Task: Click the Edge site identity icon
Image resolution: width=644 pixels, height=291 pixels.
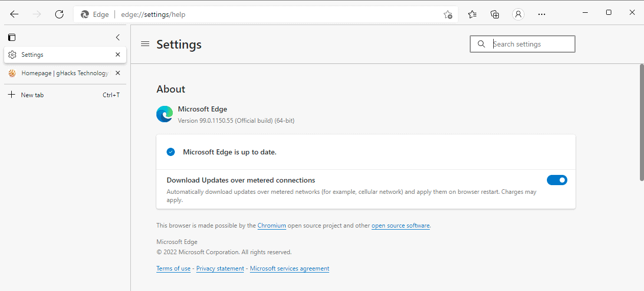Action: 85,14
